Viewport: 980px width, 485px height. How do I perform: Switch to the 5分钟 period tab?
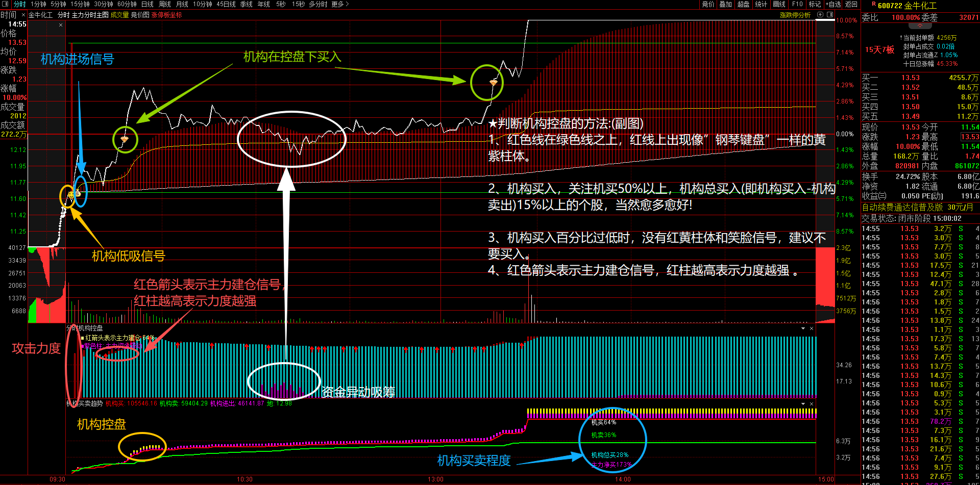pyautogui.click(x=58, y=4)
